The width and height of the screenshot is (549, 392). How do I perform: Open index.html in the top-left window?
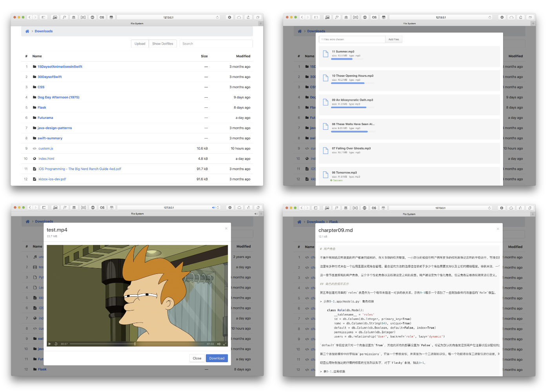(x=46, y=159)
